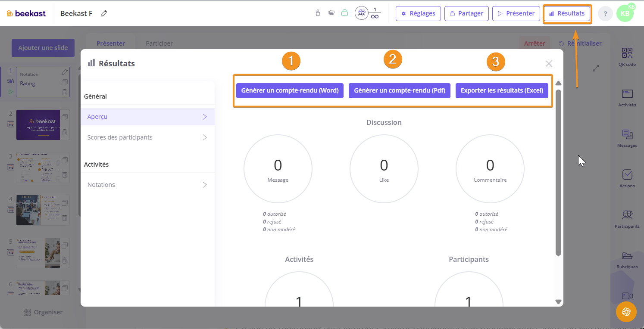The image size is (644, 329).
Task: Edit the Beekast F session name pencil
Action: pos(103,13)
